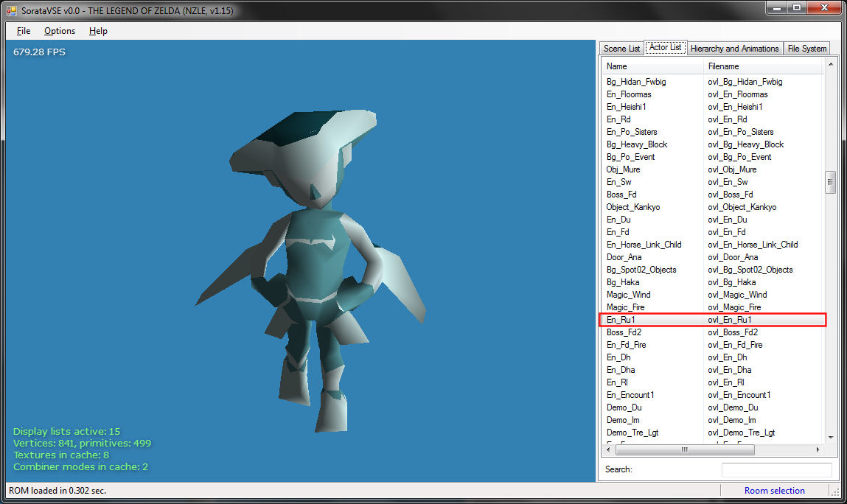Select the En_Rl actor row
847x504 pixels.
coord(713,382)
